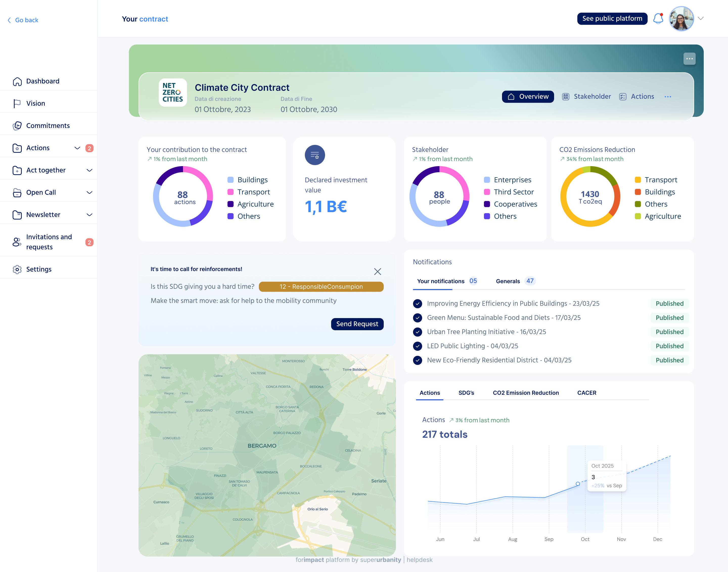
Task: Click the notification bell icon
Action: 658,18
